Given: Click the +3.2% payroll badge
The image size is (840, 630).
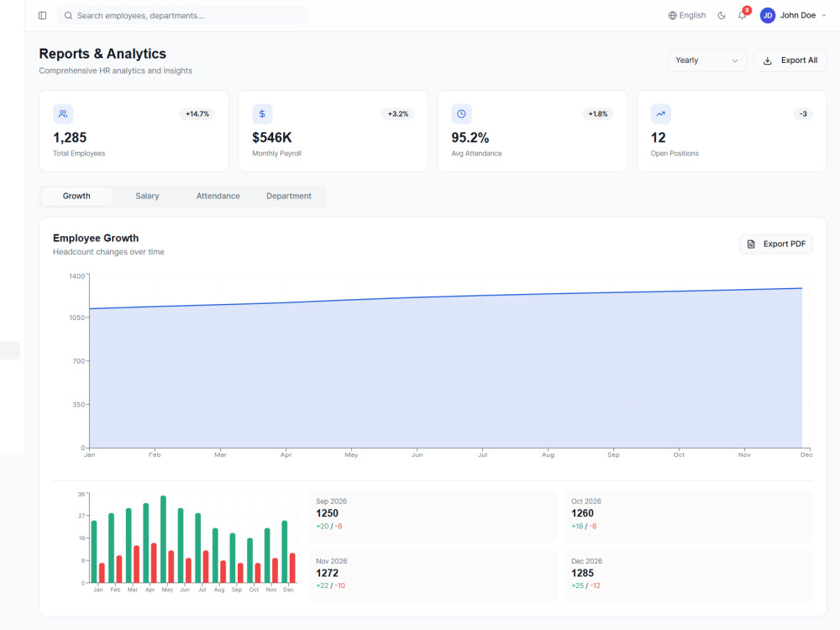Looking at the screenshot, I should click(398, 113).
